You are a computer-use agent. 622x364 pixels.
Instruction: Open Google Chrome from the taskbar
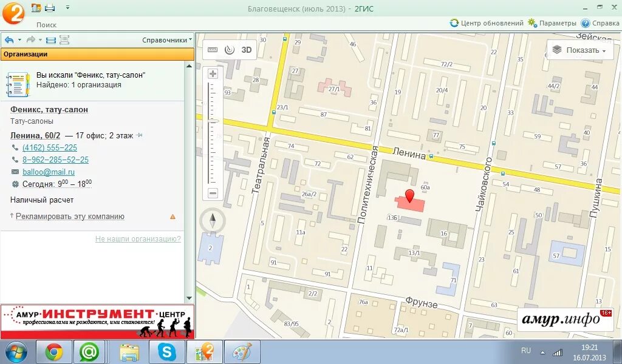coord(54,352)
